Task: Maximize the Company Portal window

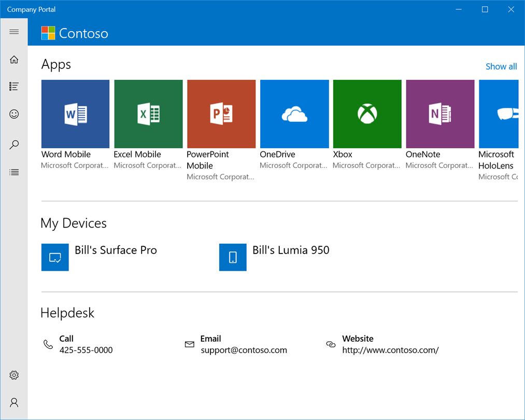Action: [485, 9]
